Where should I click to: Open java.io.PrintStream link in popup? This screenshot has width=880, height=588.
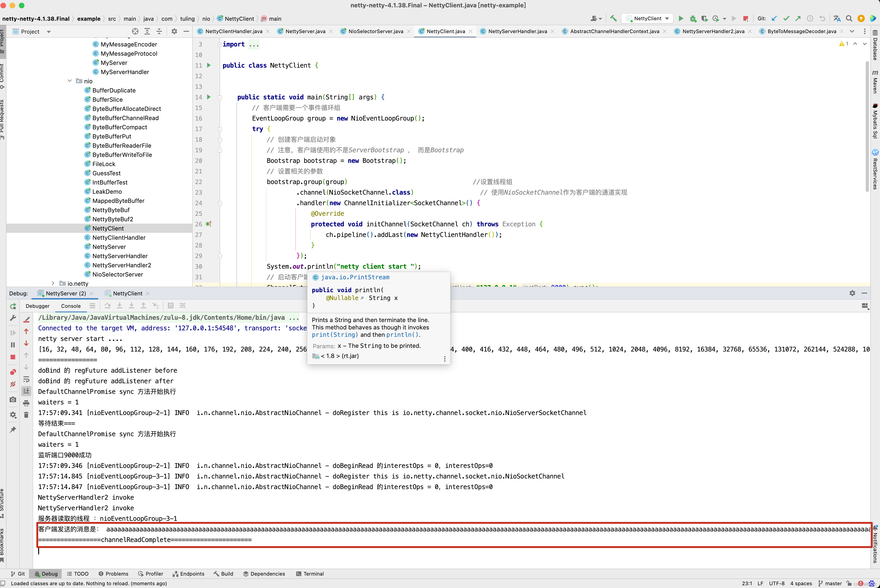coord(355,277)
